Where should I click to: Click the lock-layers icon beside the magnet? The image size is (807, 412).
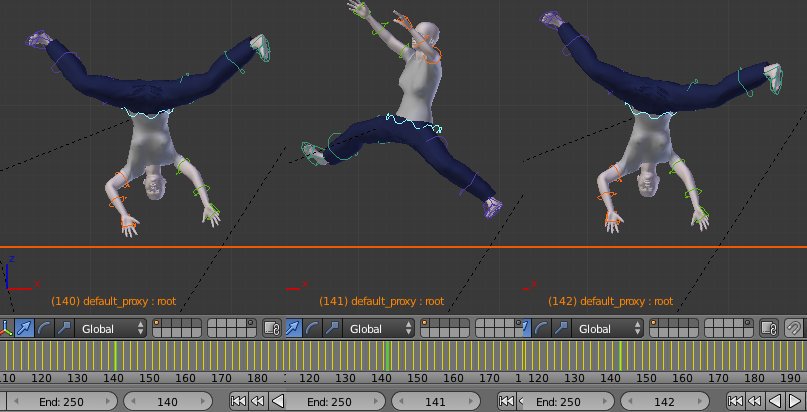point(769,328)
